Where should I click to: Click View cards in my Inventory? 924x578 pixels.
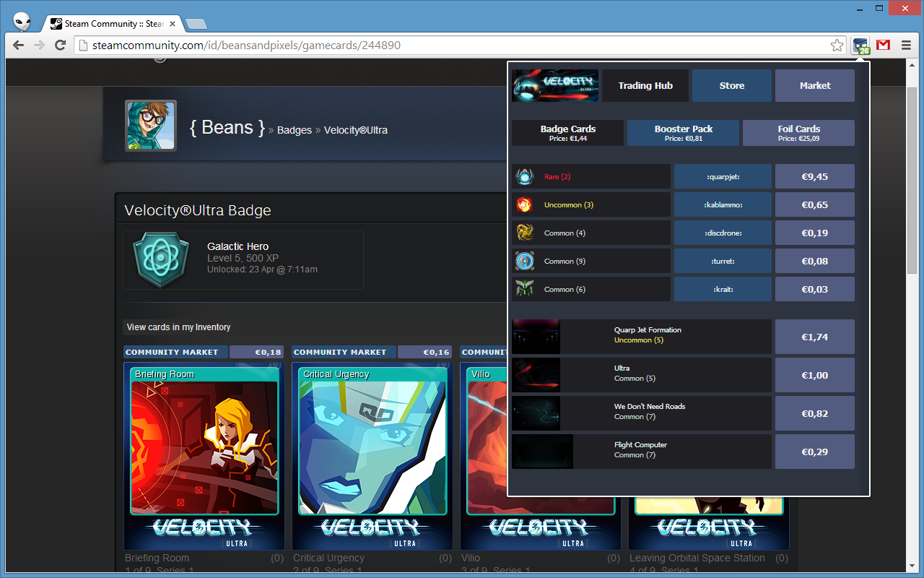point(178,327)
